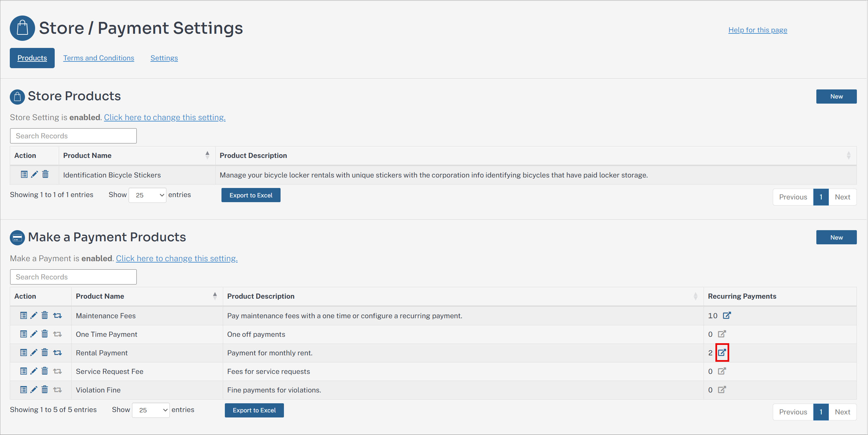
Task: Create New Make a Payment product
Action: [836, 237]
